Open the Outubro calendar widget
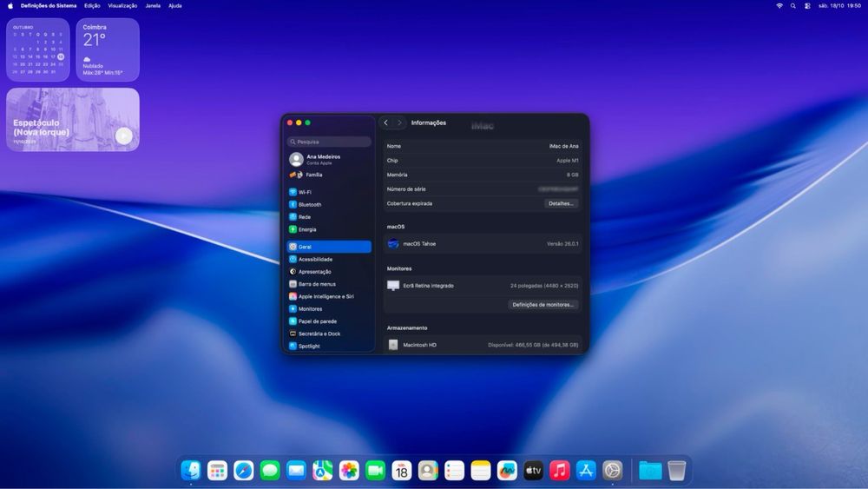 38,50
